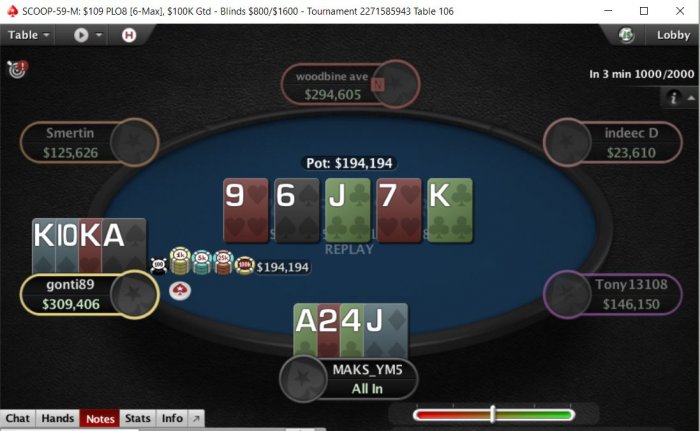This screenshot has width=700, height=431.
Task: Open the dropdown arrow next to play button
Action: [99, 35]
